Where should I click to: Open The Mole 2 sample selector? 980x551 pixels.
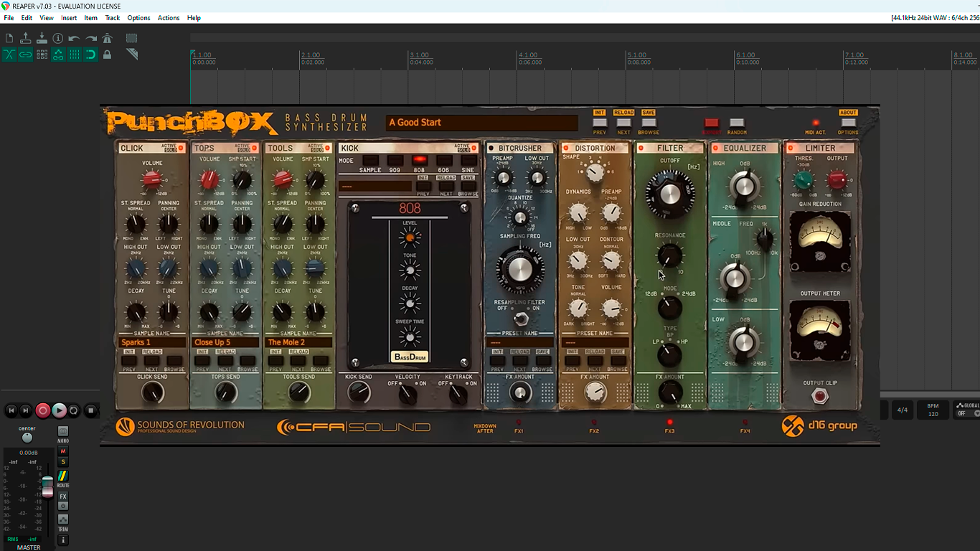299,342
